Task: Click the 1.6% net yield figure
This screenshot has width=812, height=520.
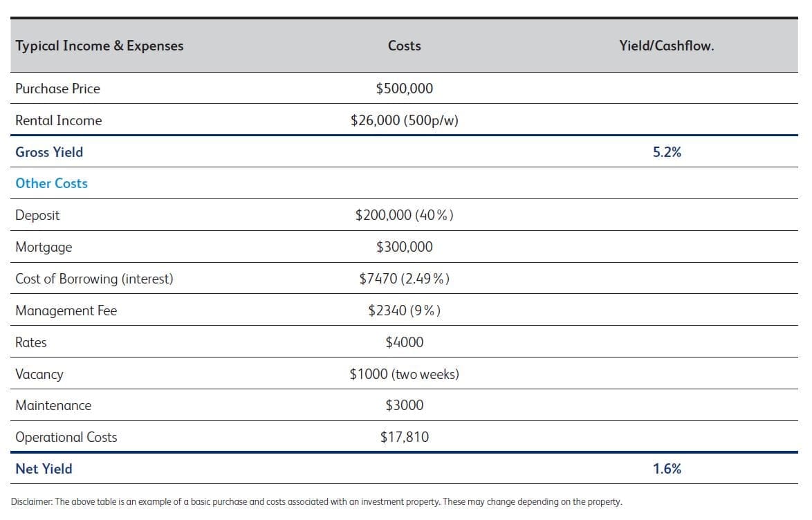Action: coord(667,469)
